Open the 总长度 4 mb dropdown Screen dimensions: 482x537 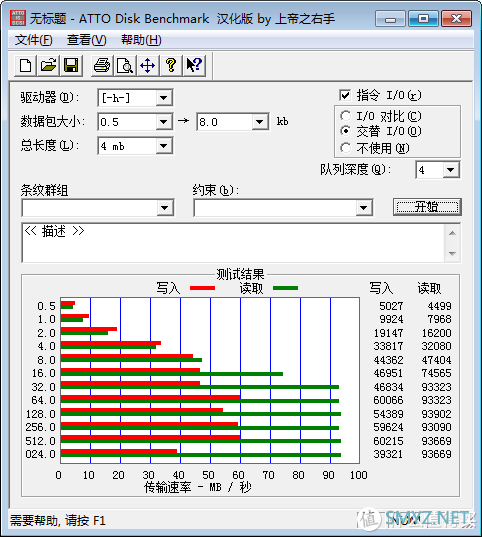164,146
